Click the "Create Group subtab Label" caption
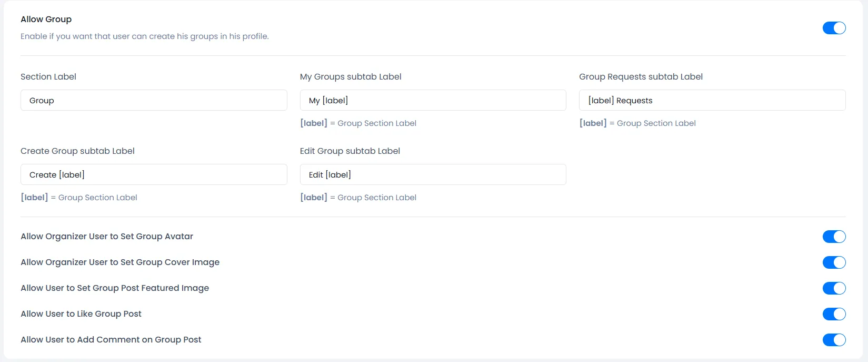Viewport: 868px width, 362px height. pos(77,151)
